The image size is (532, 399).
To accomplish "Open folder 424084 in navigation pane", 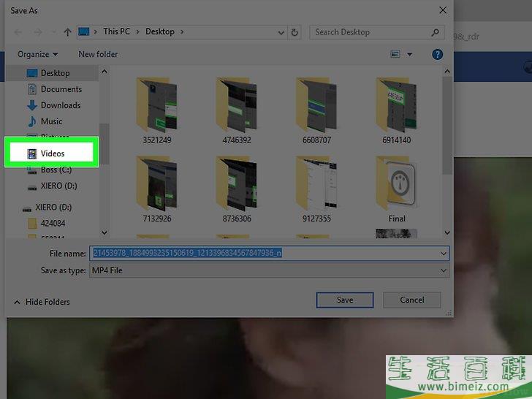I will click(52, 224).
